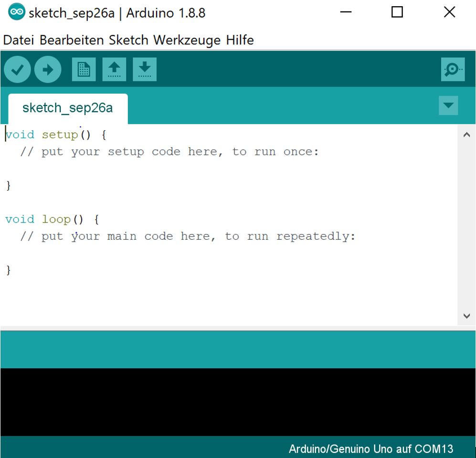
Task: Open the Serial Monitor magnifier icon
Action: (453, 70)
